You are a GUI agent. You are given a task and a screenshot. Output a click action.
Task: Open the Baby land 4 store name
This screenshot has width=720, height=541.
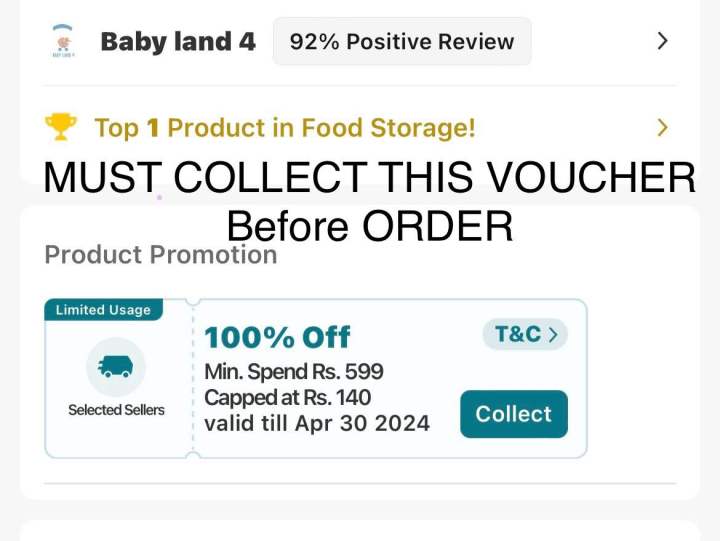[x=178, y=42]
